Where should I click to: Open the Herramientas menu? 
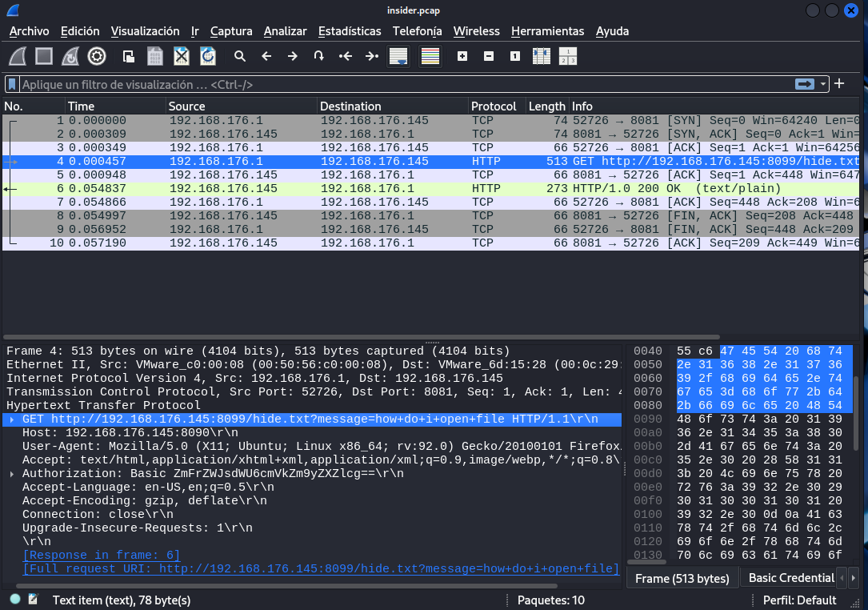547,31
